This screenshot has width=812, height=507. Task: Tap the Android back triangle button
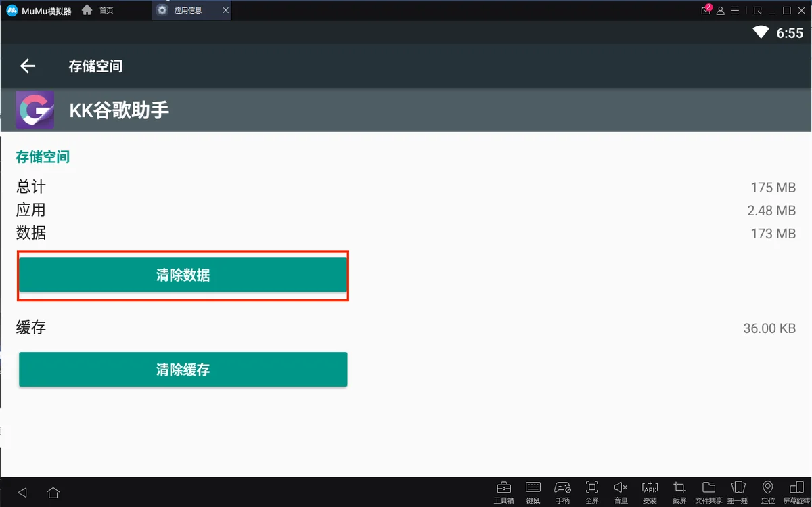pos(22,492)
